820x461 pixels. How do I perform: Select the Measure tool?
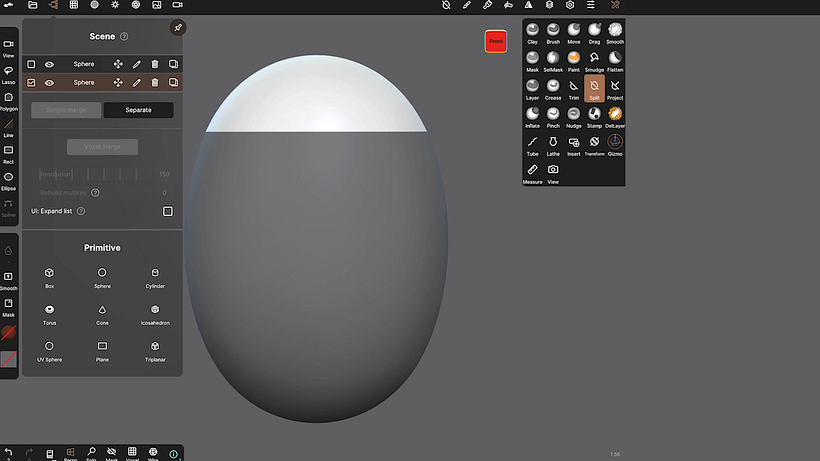(x=532, y=175)
